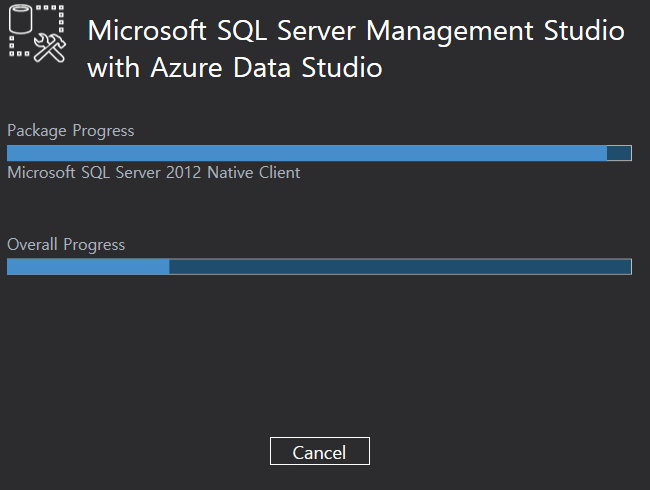Viewport: 650px width, 490px height.
Task: Click the word 'SQL' in the main title
Action: click(x=242, y=32)
